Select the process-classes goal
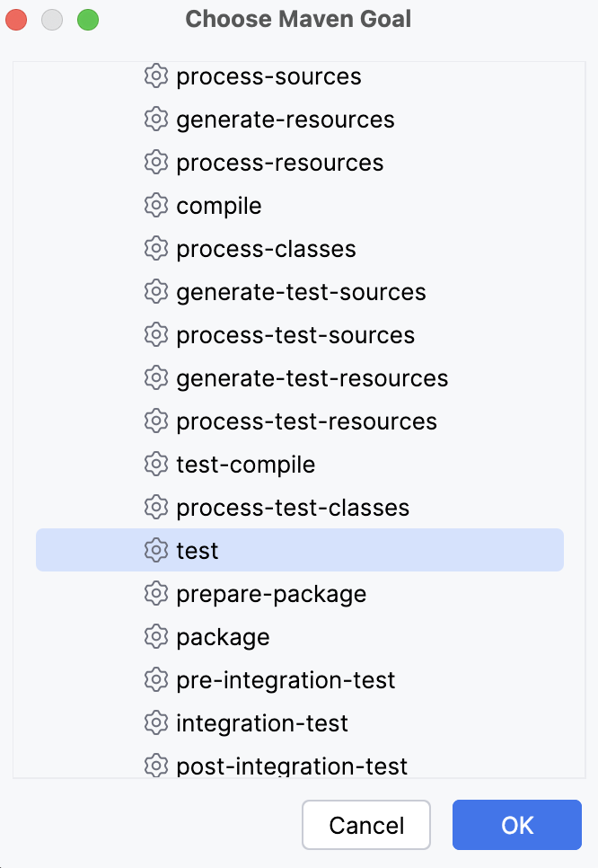Image resolution: width=598 pixels, height=868 pixels. pyautogui.click(x=267, y=248)
